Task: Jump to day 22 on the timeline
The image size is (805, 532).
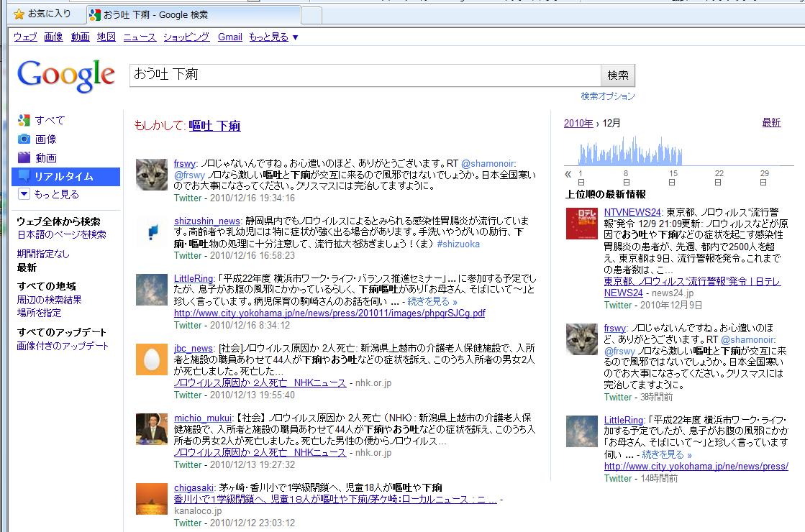Action: 719,178
